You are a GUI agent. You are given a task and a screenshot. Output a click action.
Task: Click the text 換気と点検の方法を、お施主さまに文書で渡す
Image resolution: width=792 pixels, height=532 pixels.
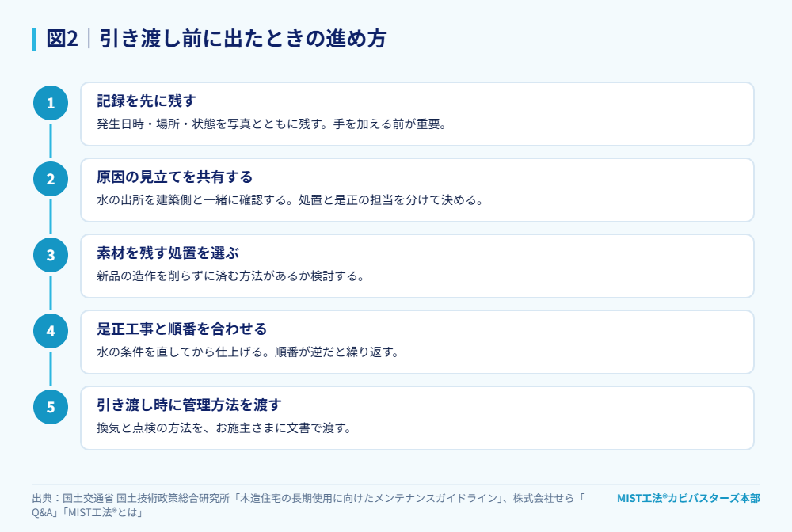(x=224, y=428)
